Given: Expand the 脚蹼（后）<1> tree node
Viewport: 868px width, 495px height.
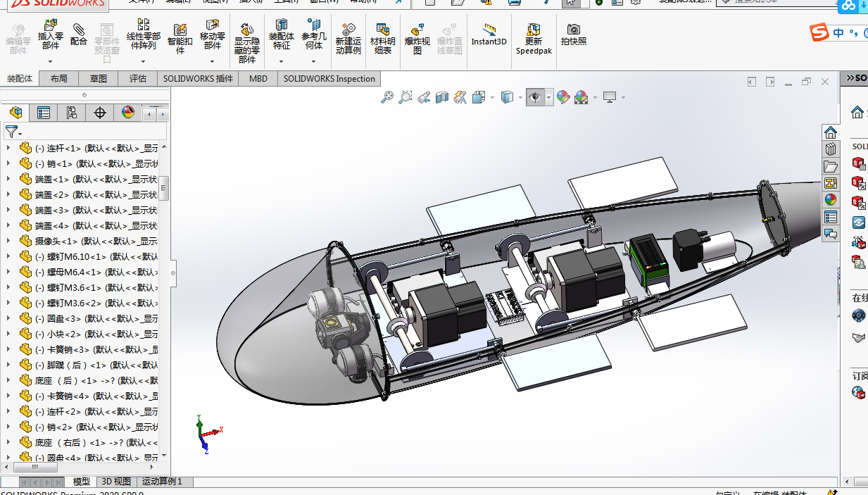Looking at the screenshot, I should click(8, 365).
